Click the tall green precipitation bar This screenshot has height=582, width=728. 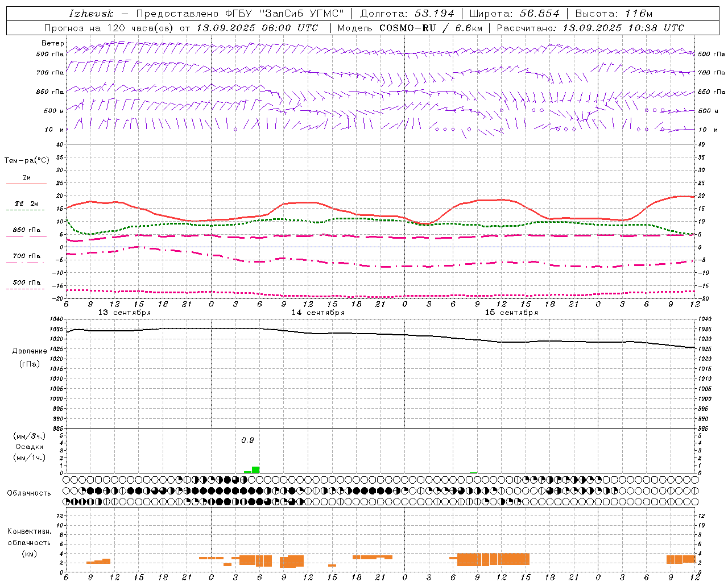tap(256, 469)
